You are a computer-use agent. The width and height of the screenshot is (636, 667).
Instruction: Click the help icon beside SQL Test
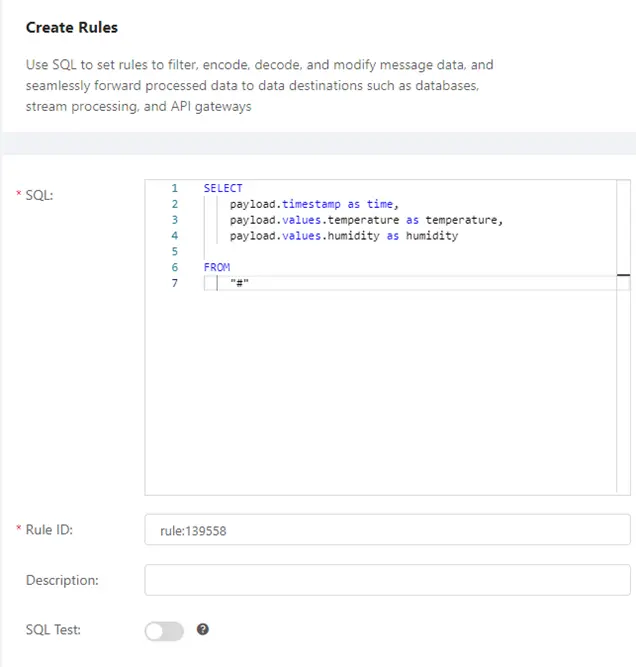[x=203, y=630]
